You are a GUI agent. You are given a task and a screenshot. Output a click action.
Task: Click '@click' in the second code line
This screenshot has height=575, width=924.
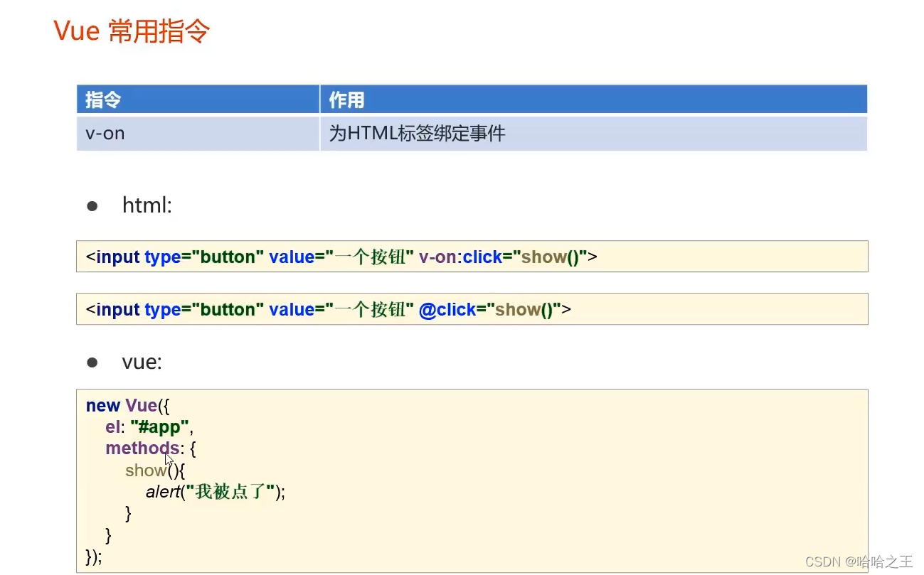pos(447,310)
